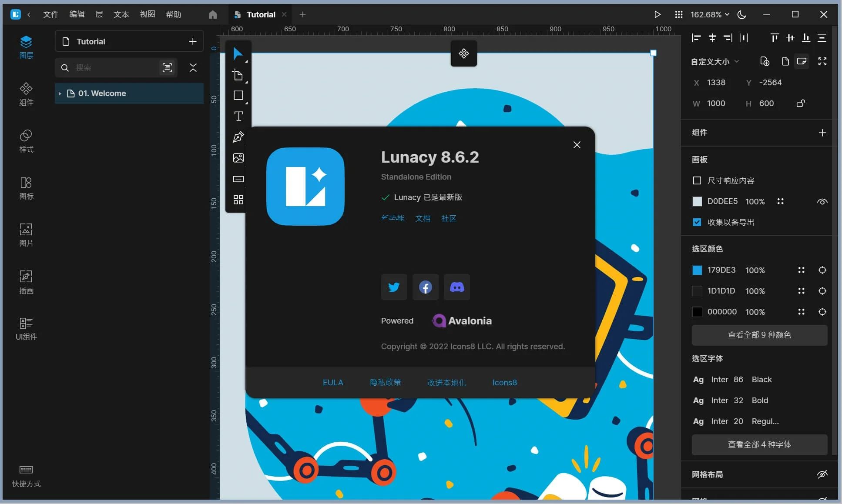Switch to dark moon theme toggle
This screenshot has height=504, width=842.
pos(742,15)
